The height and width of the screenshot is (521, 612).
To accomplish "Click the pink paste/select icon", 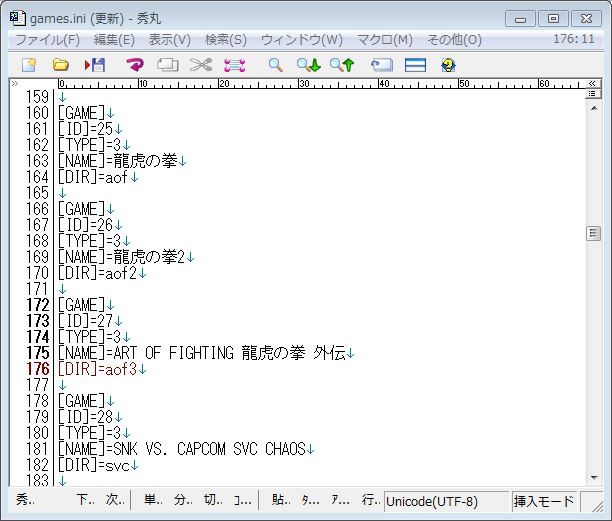I will pos(235,65).
